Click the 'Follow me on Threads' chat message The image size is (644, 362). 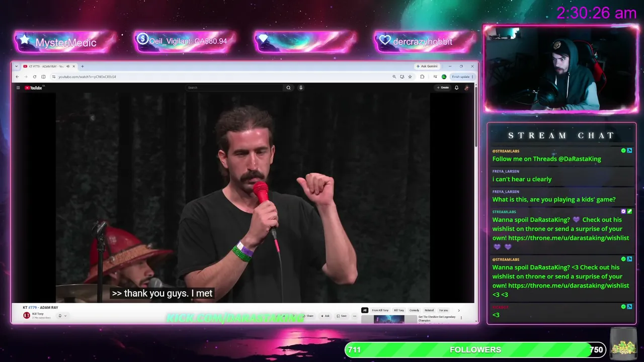546,159
